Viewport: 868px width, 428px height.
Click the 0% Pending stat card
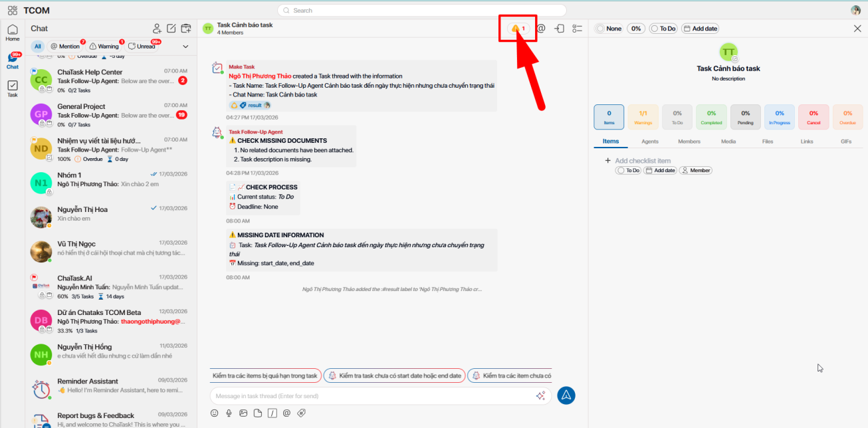tap(746, 117)
